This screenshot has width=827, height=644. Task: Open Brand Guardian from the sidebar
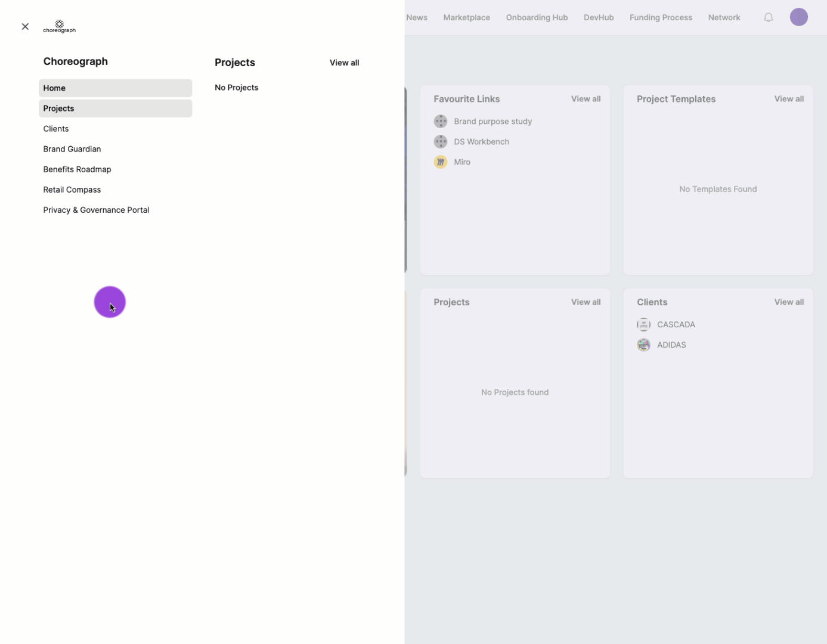pyautogui.click(x=72, y=149)
